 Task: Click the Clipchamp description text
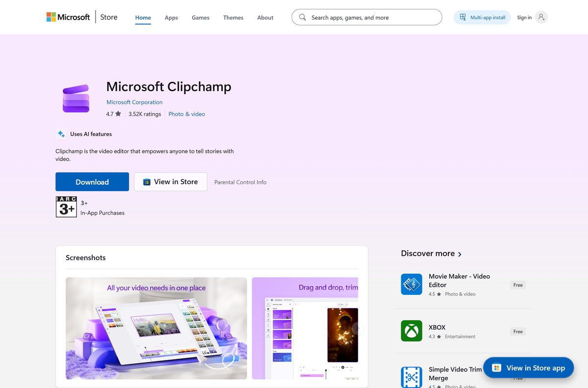[x=145, y=155]
